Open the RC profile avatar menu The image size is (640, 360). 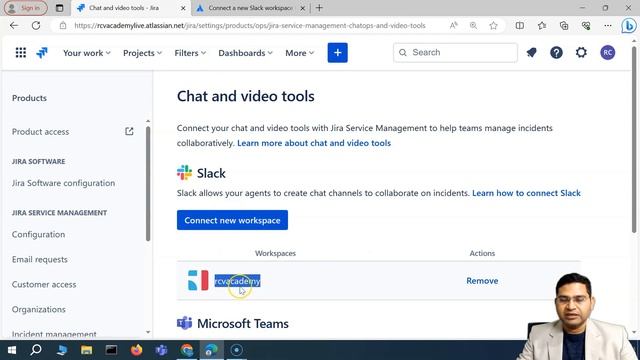tap(608, 53)
